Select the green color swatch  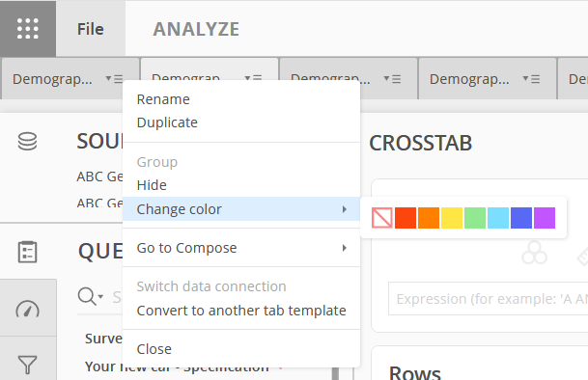(475, 218)
